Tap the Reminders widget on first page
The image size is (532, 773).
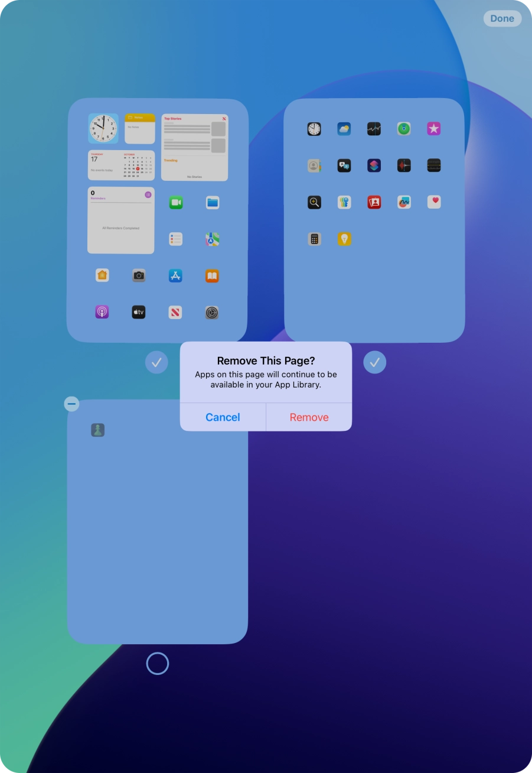pos(121,220)
